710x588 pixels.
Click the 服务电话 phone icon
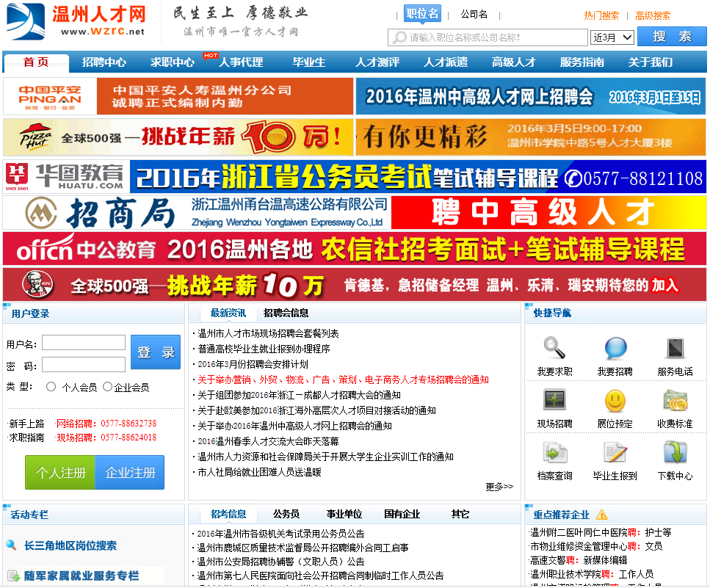tap(675, 348)
